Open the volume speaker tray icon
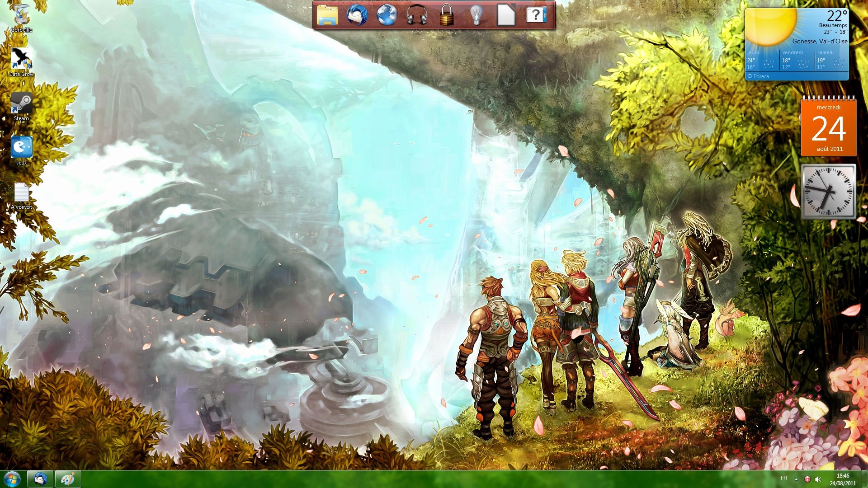The image size is (868, 488). coord(818,479)
